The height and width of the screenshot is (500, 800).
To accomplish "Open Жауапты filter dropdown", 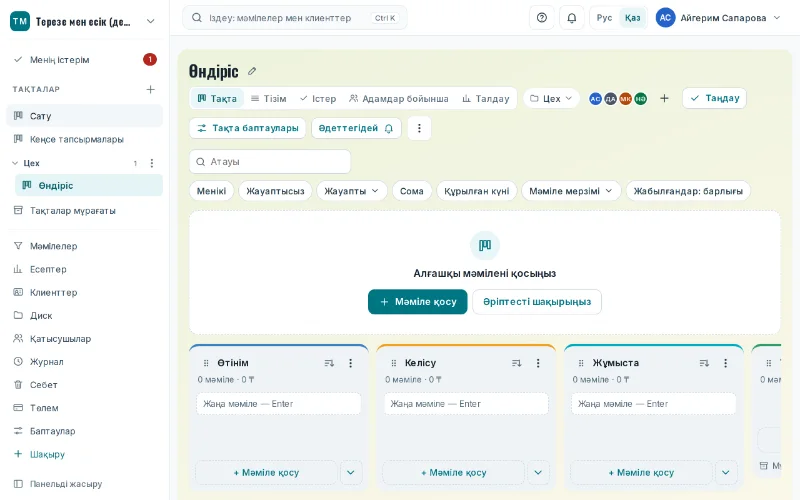I will coord(351,191).
